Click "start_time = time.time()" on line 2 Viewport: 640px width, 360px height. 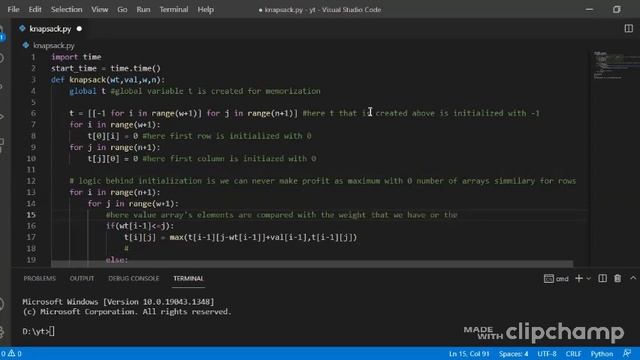[106, 68]
